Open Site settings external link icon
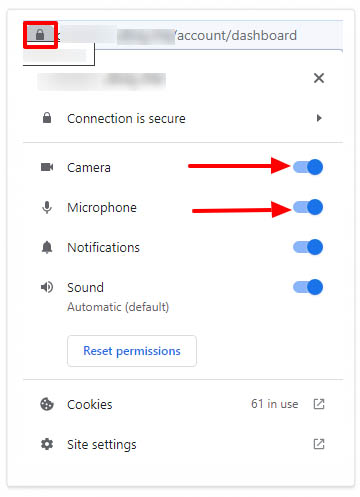360x497 pixels. point(319,444)
